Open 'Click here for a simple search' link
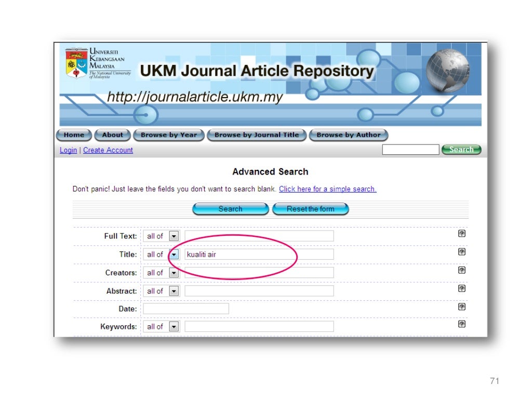Screen dimensions: 532x399 coord(328,189)
